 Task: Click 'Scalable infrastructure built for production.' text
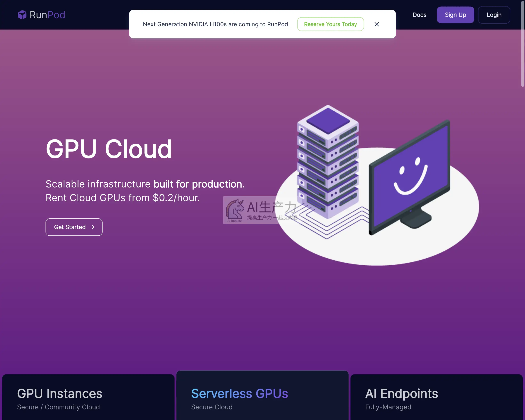(145, 184)
